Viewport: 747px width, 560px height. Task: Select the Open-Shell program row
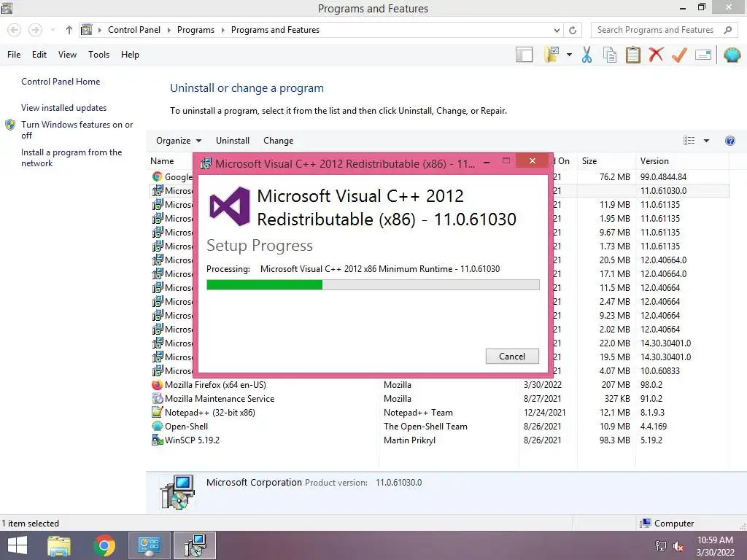point(439,426)
